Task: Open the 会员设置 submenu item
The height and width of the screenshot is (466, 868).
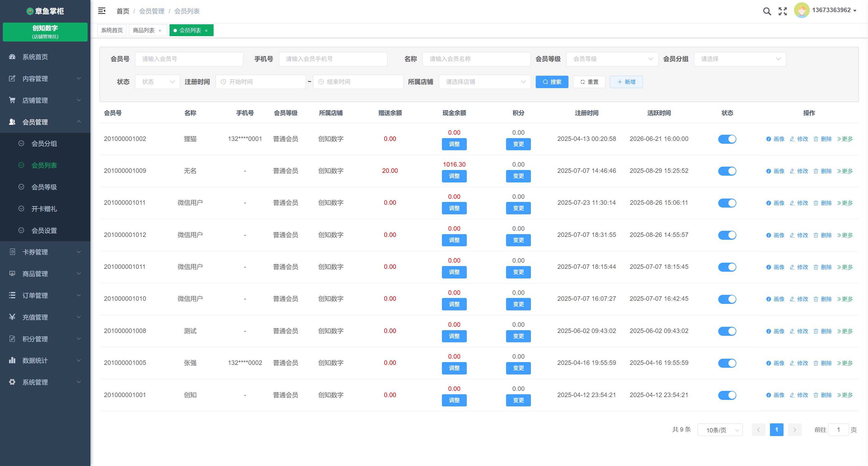Action: pos(45,230)
